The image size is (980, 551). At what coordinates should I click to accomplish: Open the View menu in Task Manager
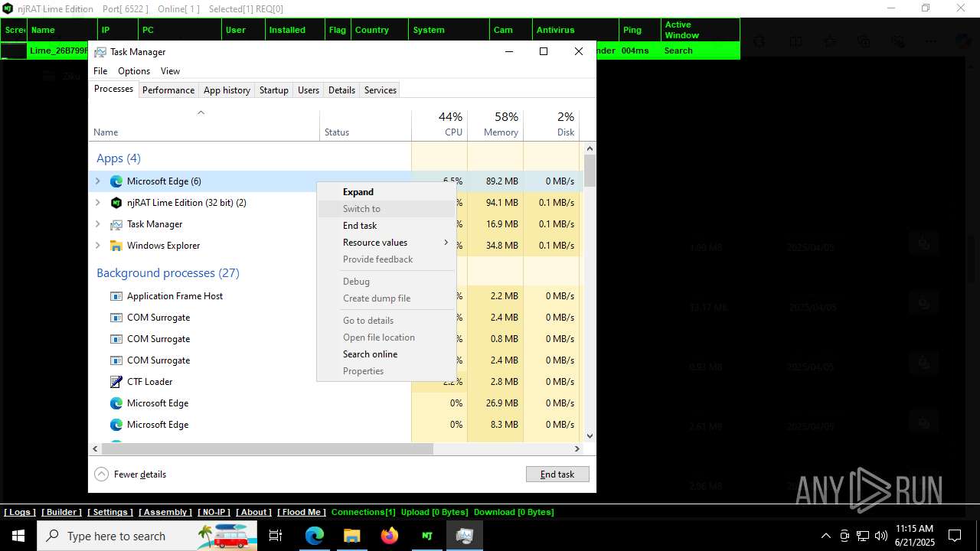coord(170,71)
